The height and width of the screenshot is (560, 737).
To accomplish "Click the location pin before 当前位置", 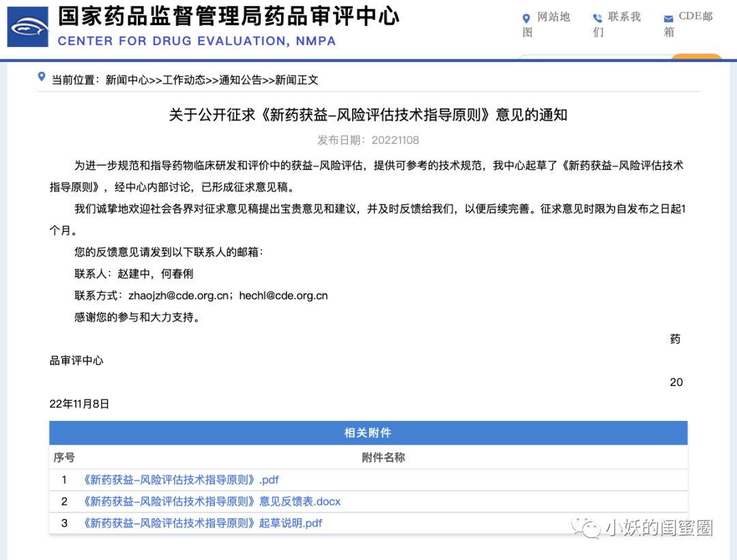I will coord(42,77).
